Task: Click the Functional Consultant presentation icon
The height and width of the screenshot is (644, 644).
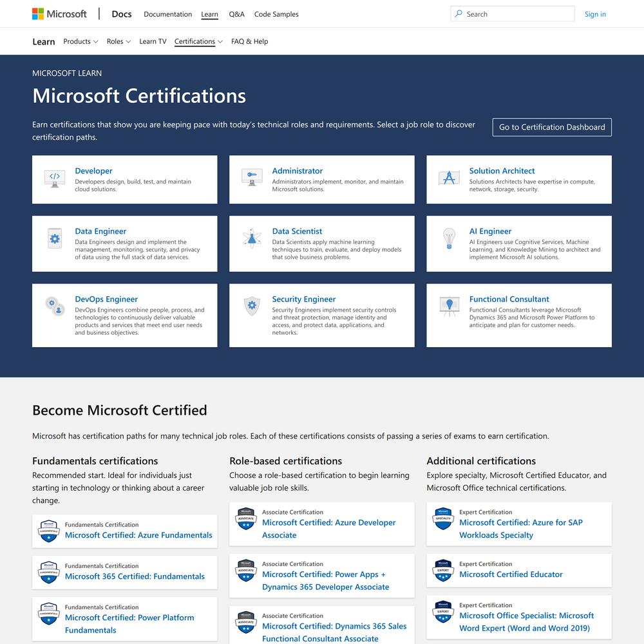Action: (x=450, y=307)
